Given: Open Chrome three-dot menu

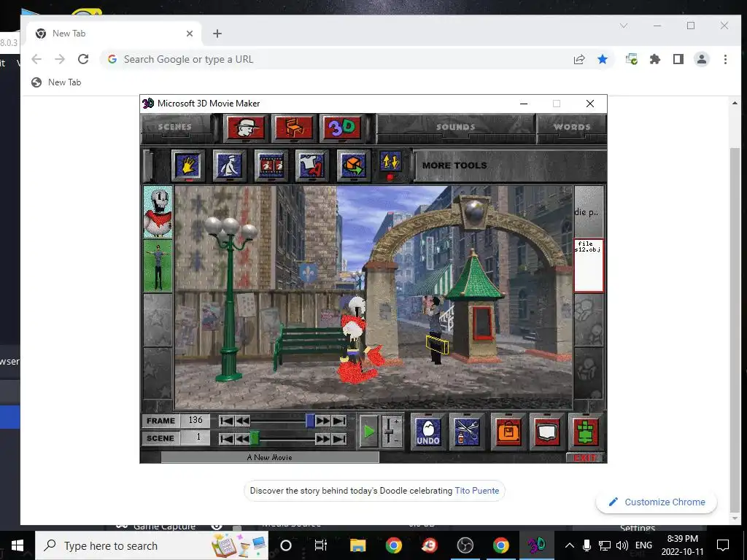Looking at the screenshot, I should 725,59.
